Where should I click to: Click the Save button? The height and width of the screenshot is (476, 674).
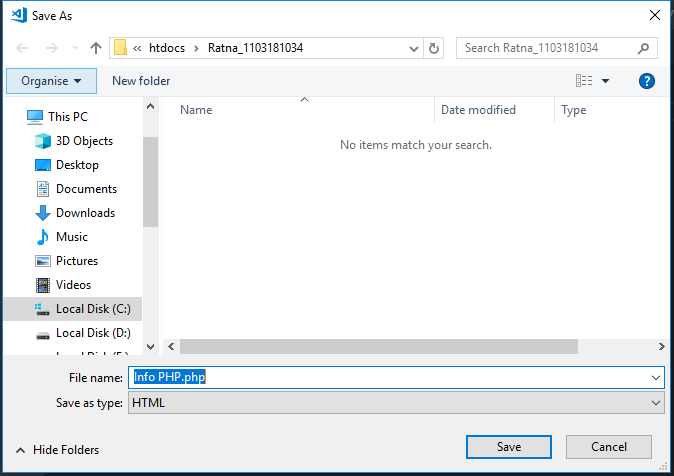pos(509,447)
